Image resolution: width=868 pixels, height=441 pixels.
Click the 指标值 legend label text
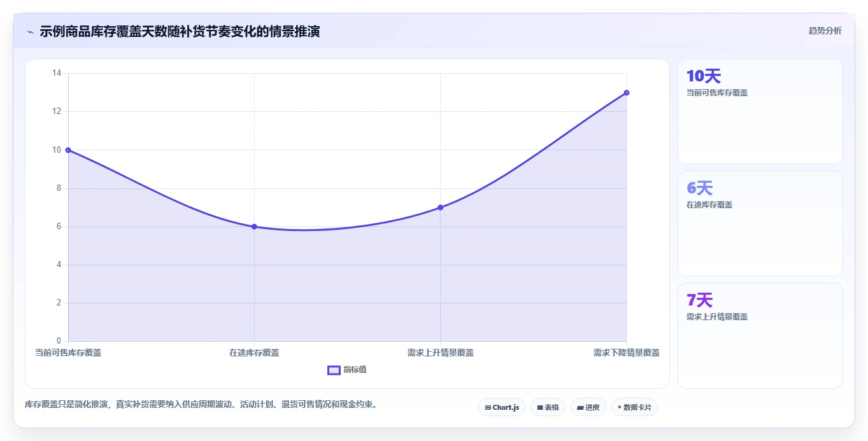pyautogui.click(x=355, y=370)
